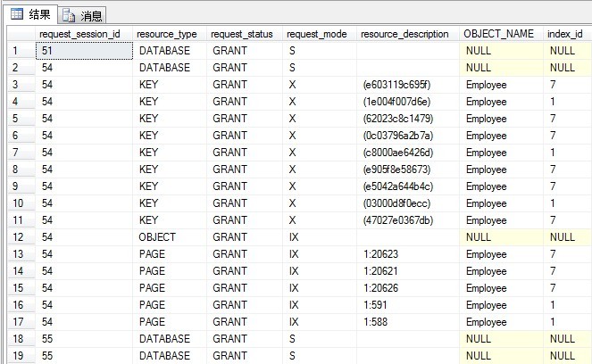The height and width of the screenshot is (364, 592).
Task: Click the results grid icon on 结果 tab
Action: point(17,14)
